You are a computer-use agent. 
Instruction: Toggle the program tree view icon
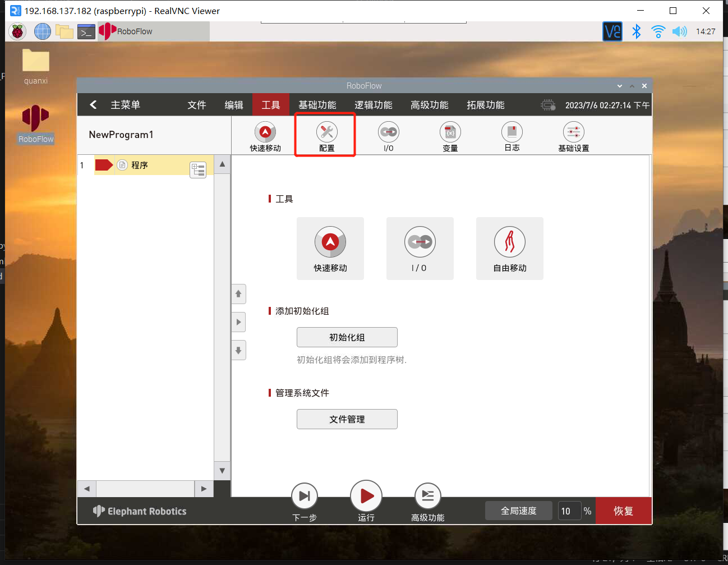point(198,169)
